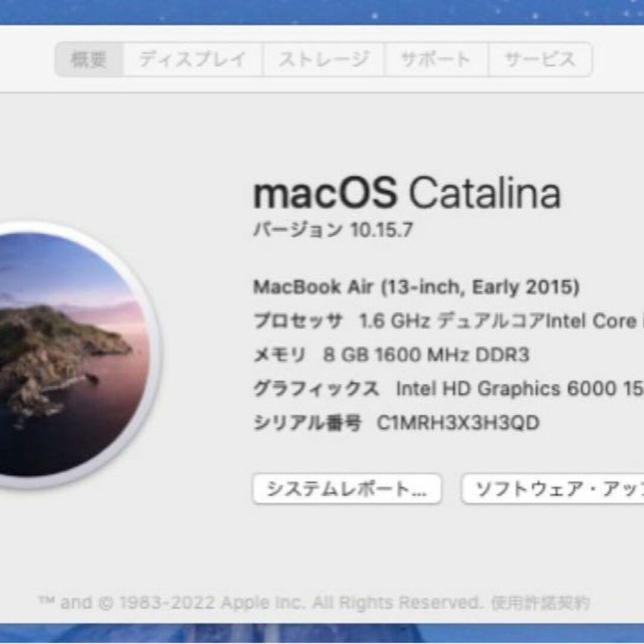Select the 概要 tab
644x644 pixels.
(89, 60)
